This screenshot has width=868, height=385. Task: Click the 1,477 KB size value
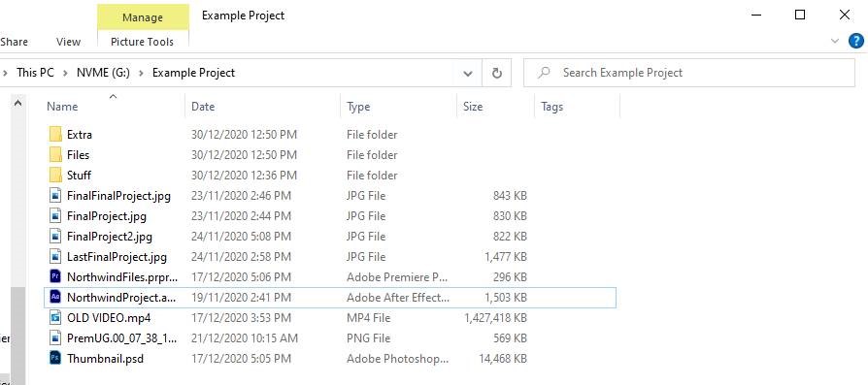[506, 257]
